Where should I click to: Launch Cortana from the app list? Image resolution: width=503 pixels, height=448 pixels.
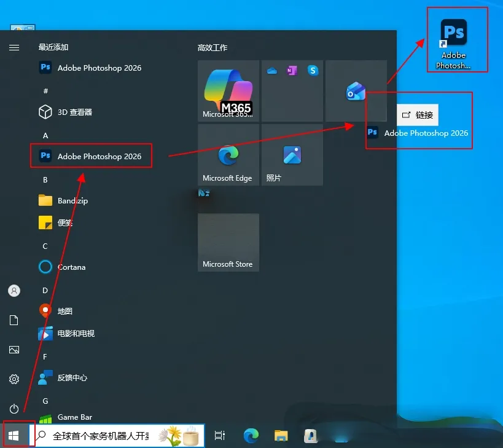coord(62,267)
